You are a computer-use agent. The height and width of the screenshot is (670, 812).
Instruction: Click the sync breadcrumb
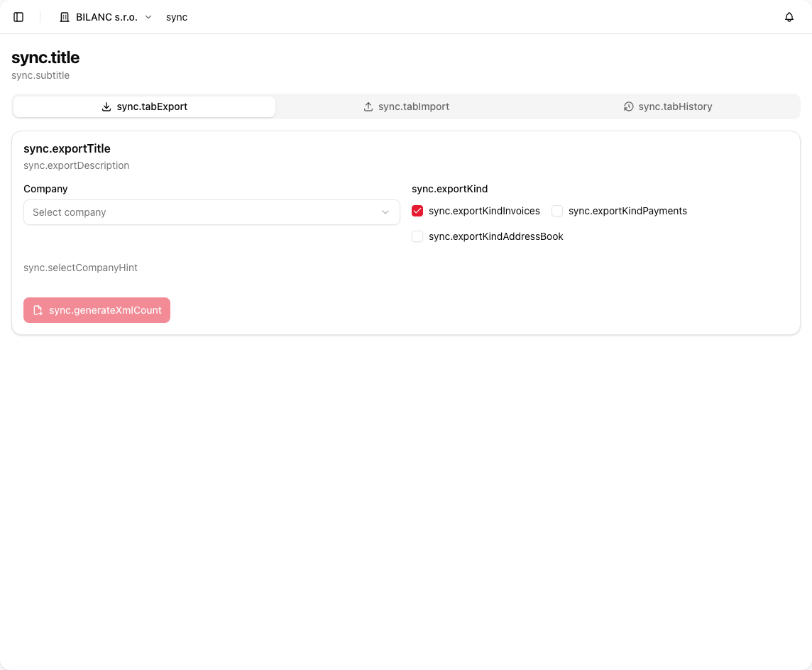[177, 17]
